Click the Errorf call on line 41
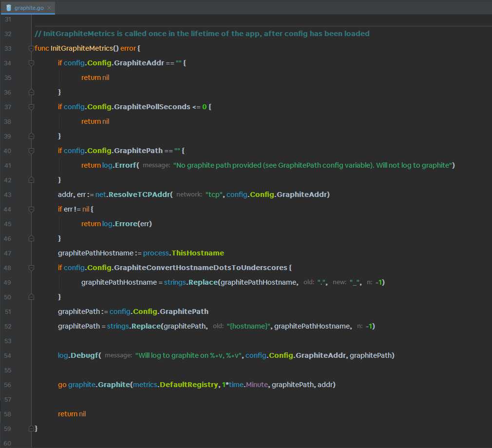The height and width of the screenshot is (448, 492). click(x=126, y=165)
